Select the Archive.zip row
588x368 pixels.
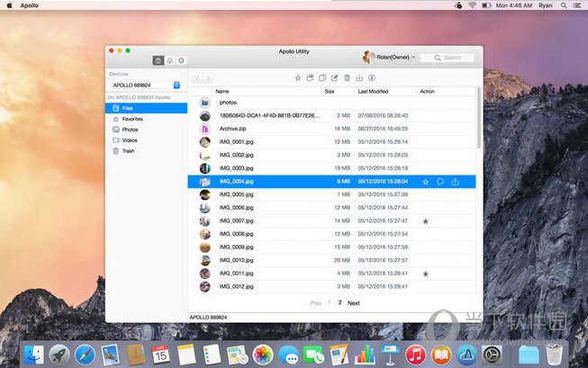(x=332, y=129)
